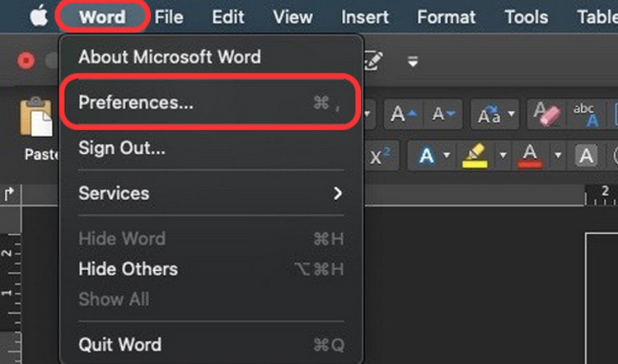Click the vertical ruler on left side
Viewport: 618px width, 364px height.
pos(10,284)
